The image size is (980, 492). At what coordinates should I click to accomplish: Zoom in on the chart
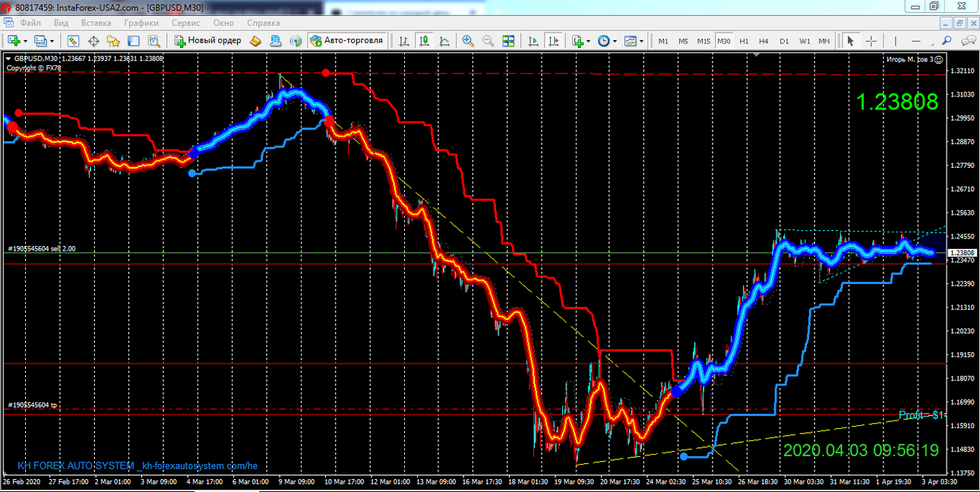point(468,41)
